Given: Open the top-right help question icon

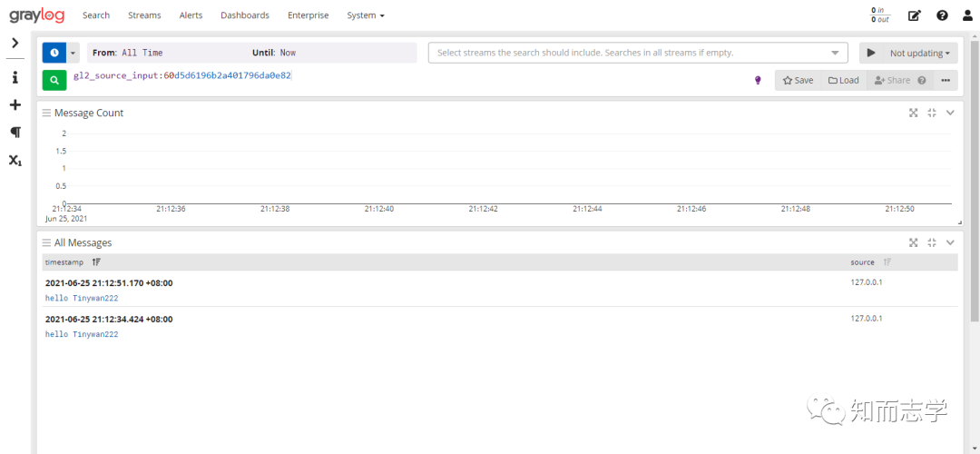Looking at the screenshot, I should coord(942,15).
